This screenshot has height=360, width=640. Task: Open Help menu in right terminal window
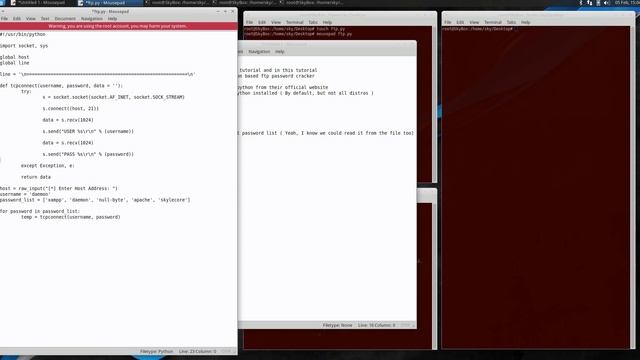[526, 22]
